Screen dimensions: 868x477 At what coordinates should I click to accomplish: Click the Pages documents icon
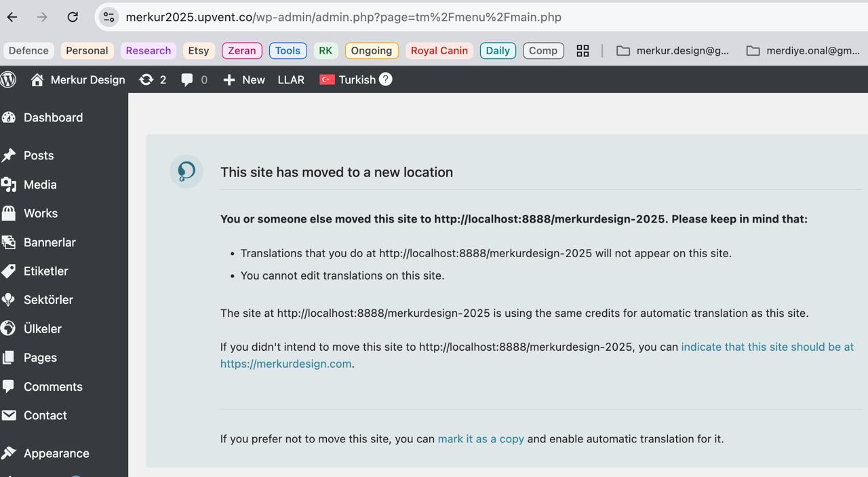9,358
